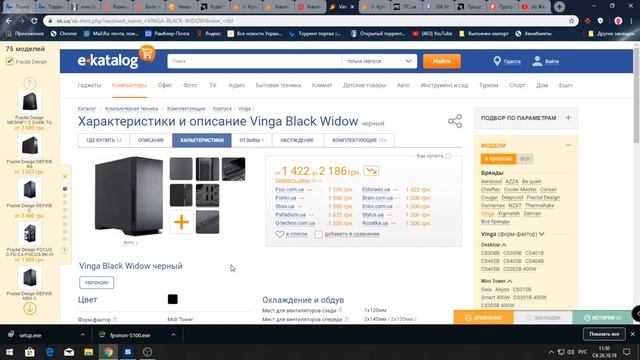Open File Explorer from the taskbar
640x360 pixels.
(89, 352)
